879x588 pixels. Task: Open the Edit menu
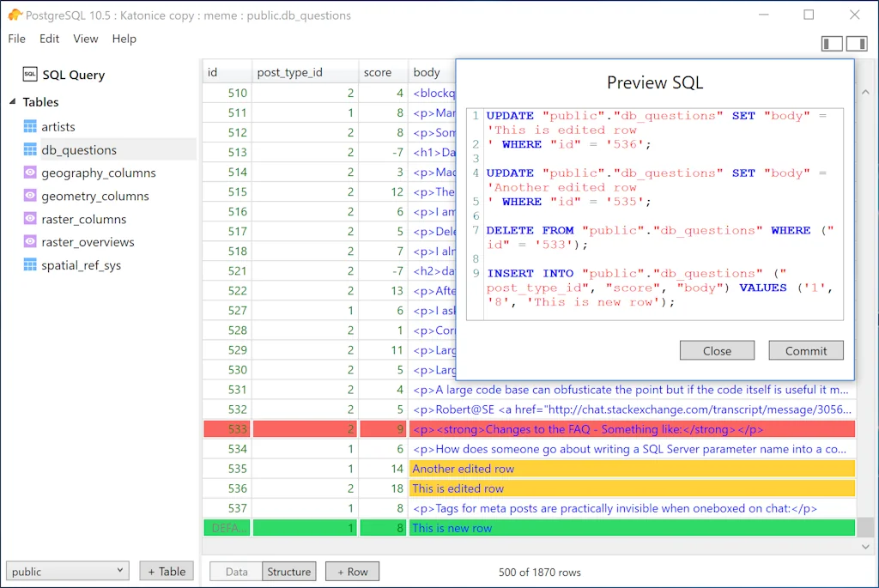49,39
